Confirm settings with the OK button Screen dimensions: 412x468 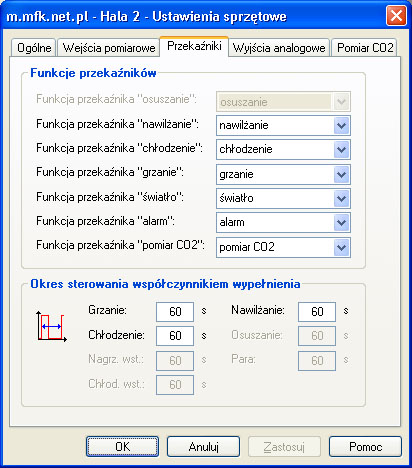(122, 446)
